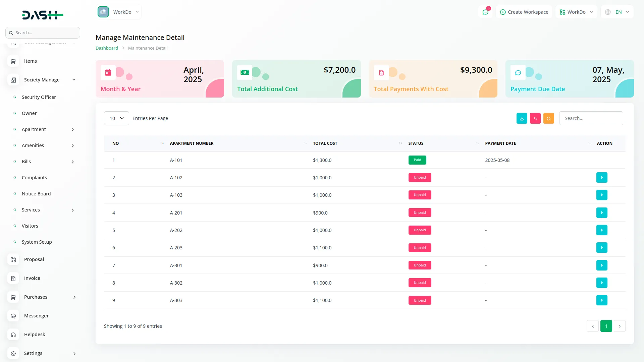Click action arrow for apartment A-303
This screenshot has height=362, width=644.
pos(601,300)
